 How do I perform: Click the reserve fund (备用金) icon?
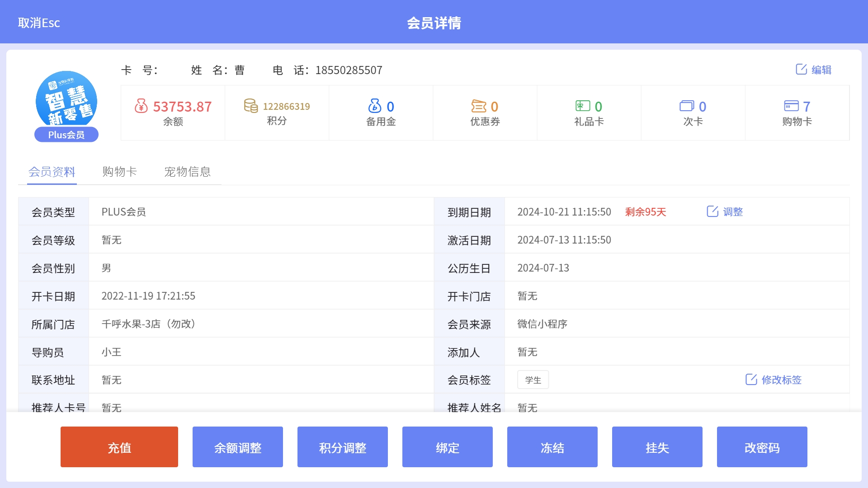pyautogui.click(x=374, y=106)
